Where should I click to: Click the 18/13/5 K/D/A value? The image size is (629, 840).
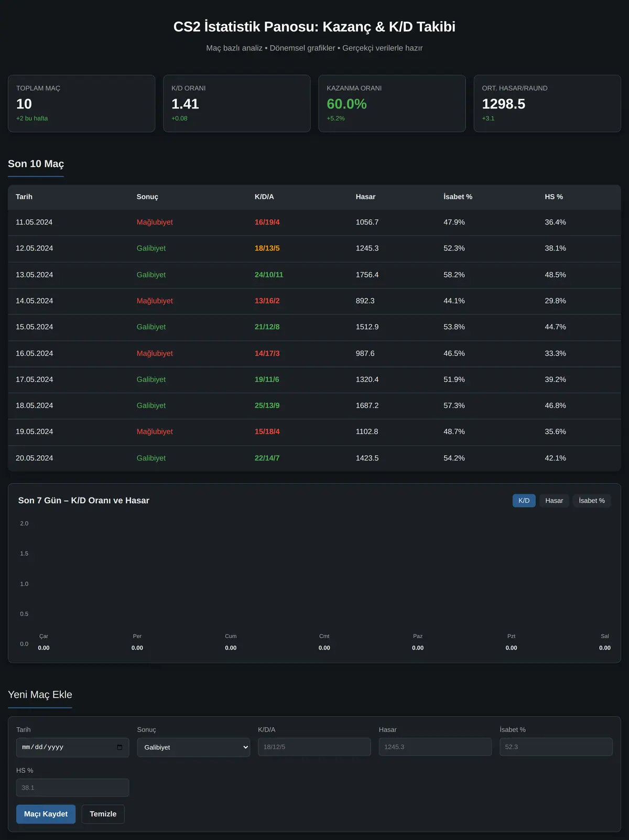click(x=267, y=248)
